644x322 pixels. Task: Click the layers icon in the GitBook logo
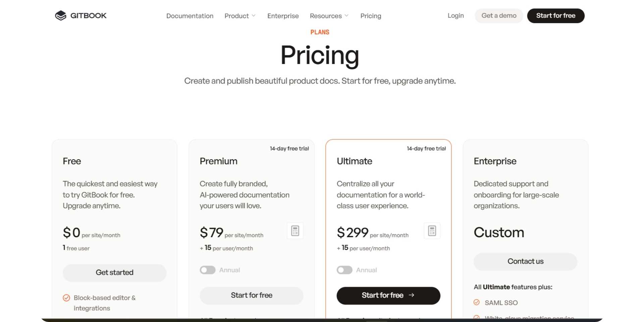pos(61,15)
